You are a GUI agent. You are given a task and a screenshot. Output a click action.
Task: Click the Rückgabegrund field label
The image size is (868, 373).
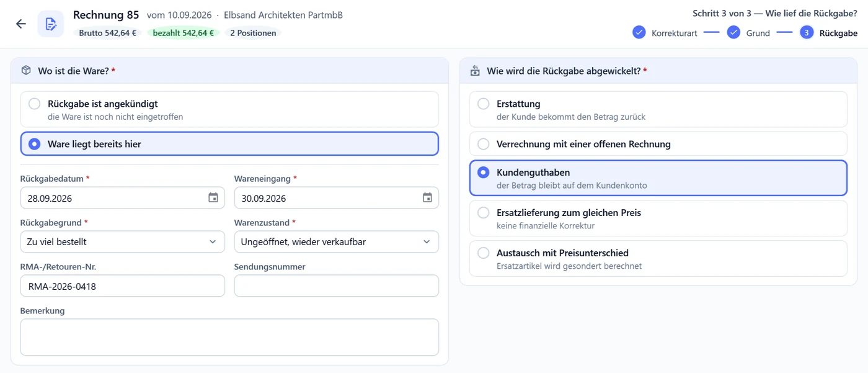coord(51,223)
